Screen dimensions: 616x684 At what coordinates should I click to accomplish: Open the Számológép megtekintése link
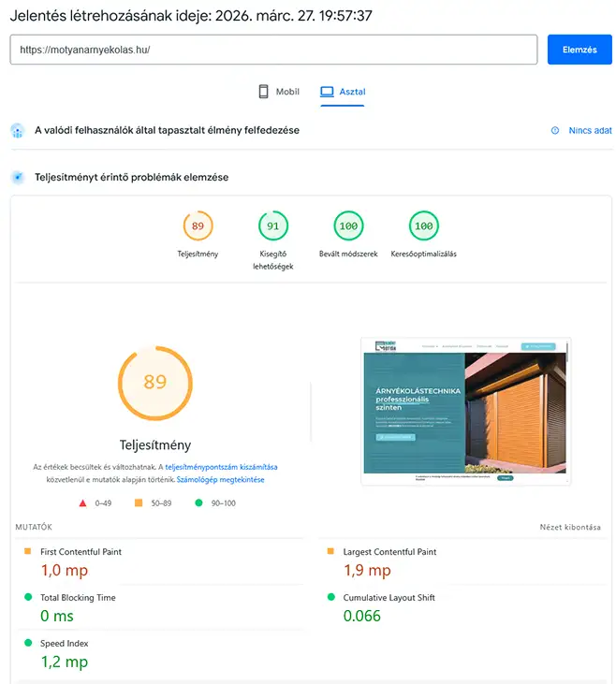[x=220, y=479]
